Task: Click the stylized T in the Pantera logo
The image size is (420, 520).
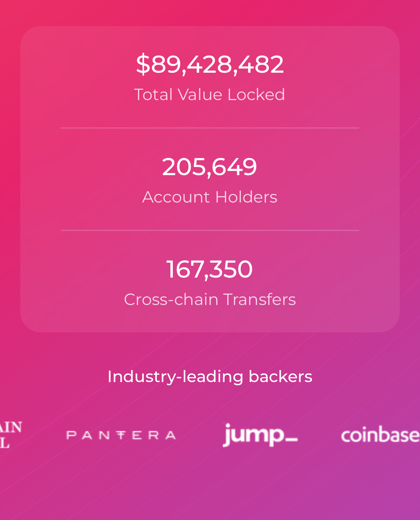Action: click(121, 435)
